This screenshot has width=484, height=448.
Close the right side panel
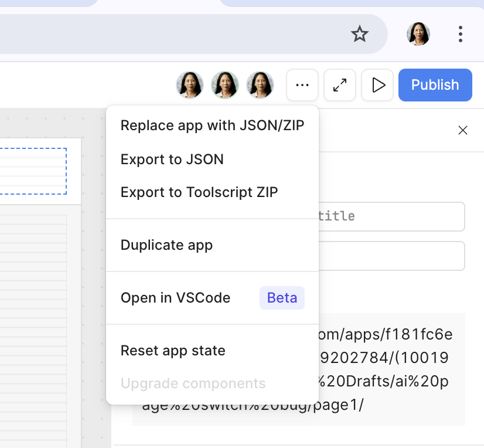(x=463, y=130)
